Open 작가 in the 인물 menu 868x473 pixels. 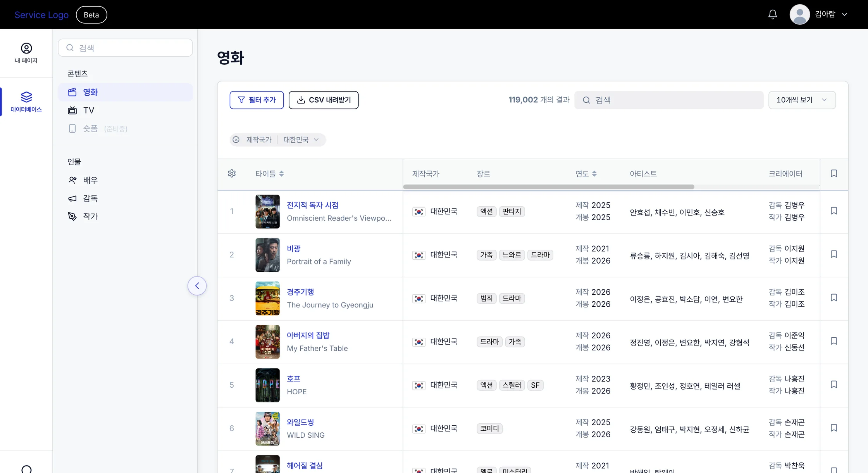(125, 216)
